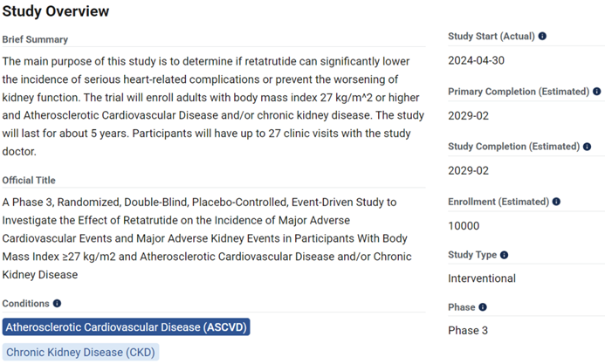Show the Enrollment (Estimated) info tooltip icon
This screenshot has height=364, width=605.
[556, 202]
